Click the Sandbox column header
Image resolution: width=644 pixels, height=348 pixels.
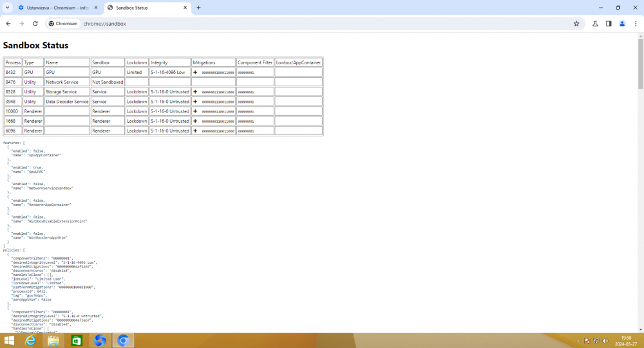(108, 62)
